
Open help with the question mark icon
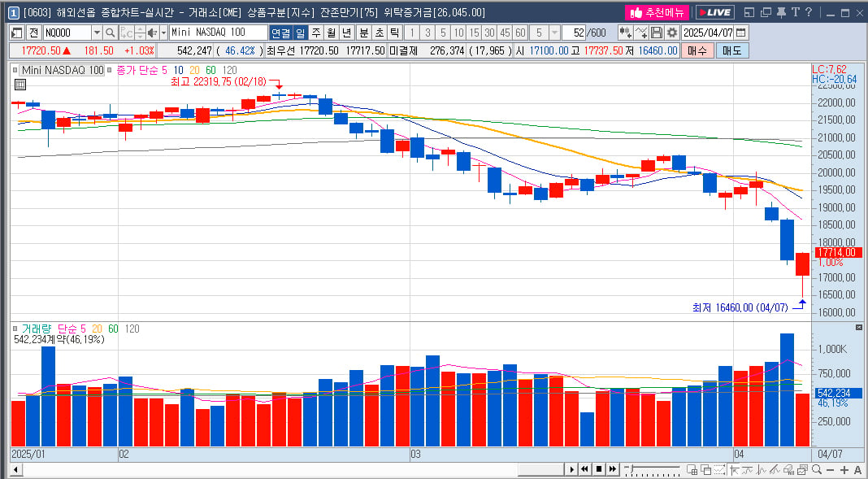[x=809, y=12]
